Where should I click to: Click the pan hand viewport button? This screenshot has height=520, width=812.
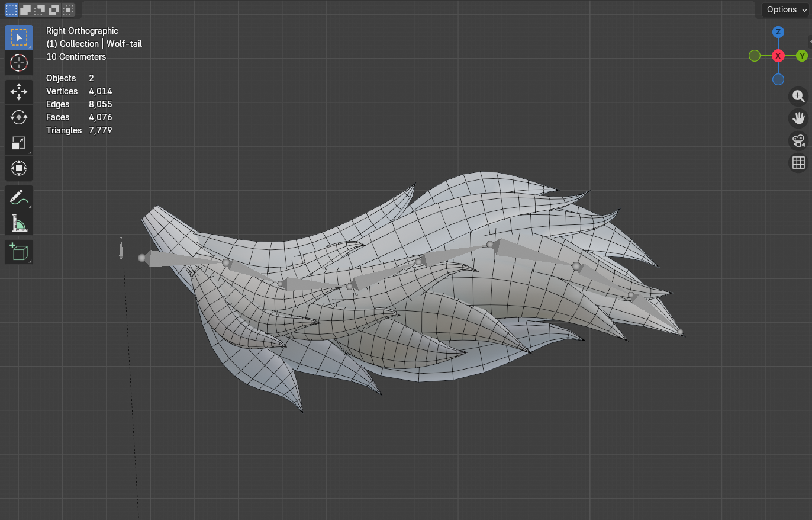(798, 118)
